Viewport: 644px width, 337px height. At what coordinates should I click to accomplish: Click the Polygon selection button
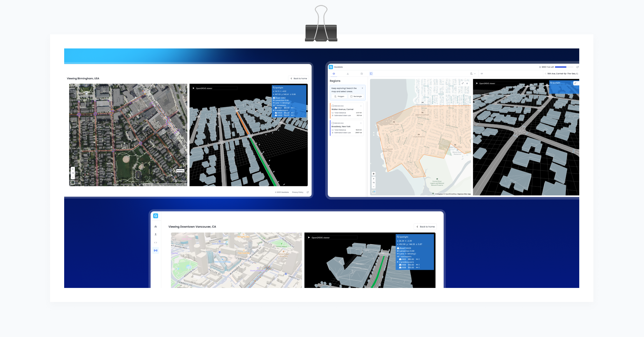tap(339, 96)
